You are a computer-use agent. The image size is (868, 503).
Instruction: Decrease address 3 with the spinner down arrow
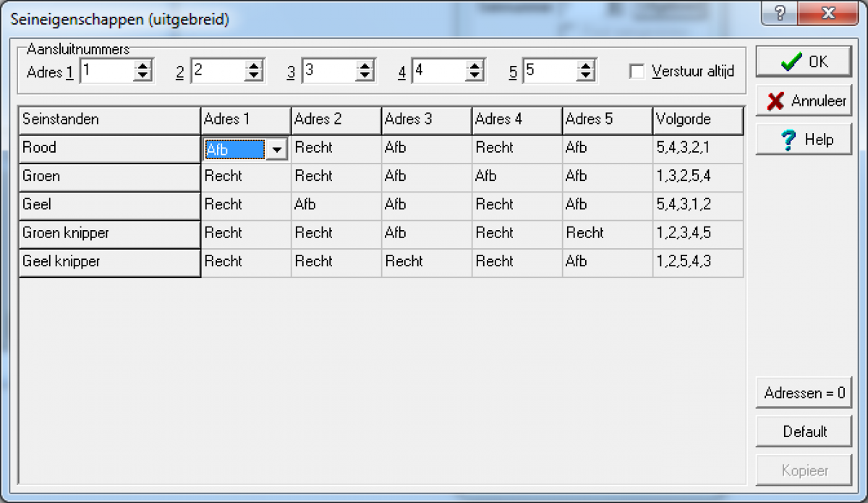pos(365,76)
